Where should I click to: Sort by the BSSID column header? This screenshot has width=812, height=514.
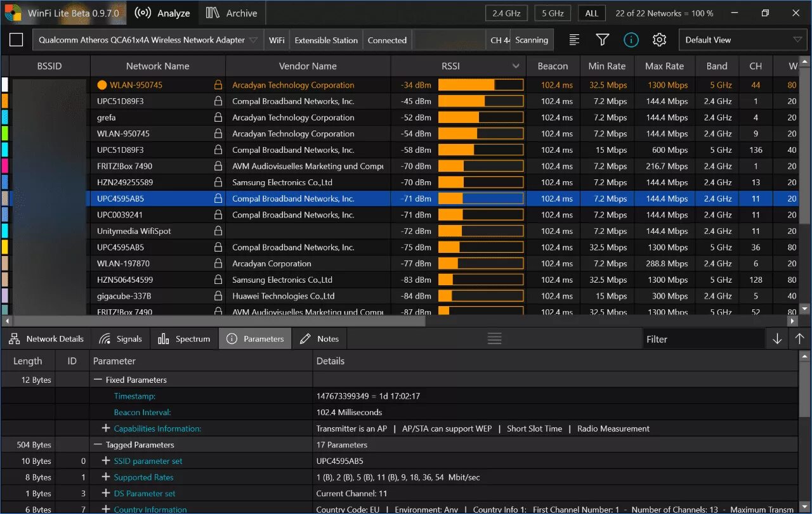tap(49, 66)
